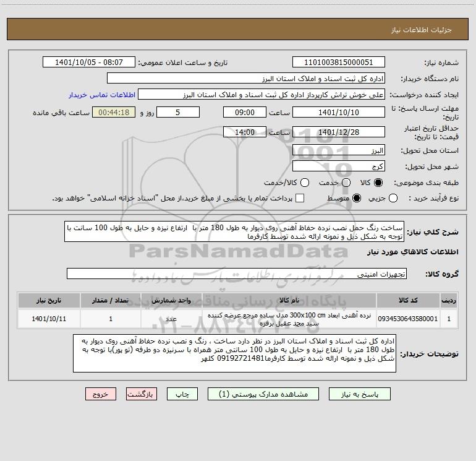The height and width of the screenshot is (461, 476).
Task: Click the شرح کلی نیاز description box
Action: click(234, 231)
